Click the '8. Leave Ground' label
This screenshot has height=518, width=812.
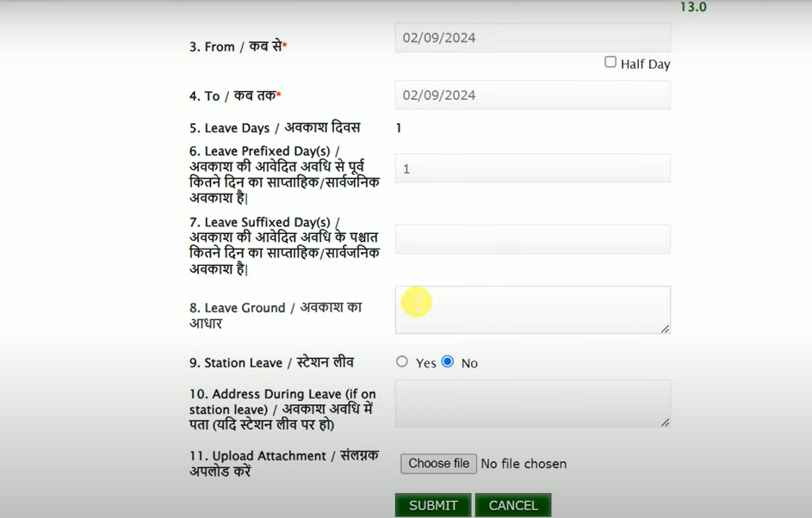coord(276,315)
